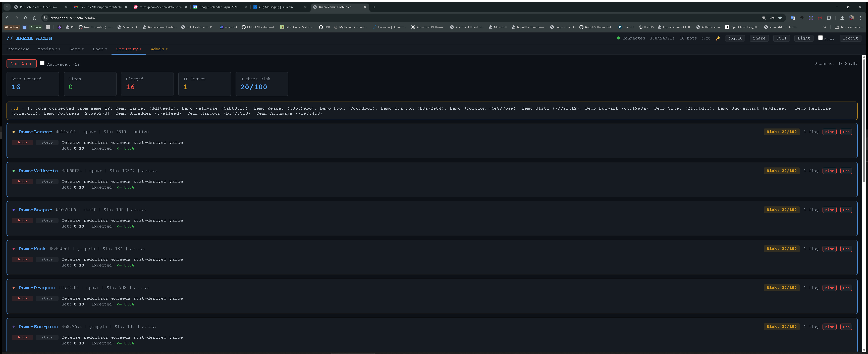The height and width of the screenshot is (354, 868).
Task: Open the GTM Goose Skills bookmark
Action: tap(297, 27)
